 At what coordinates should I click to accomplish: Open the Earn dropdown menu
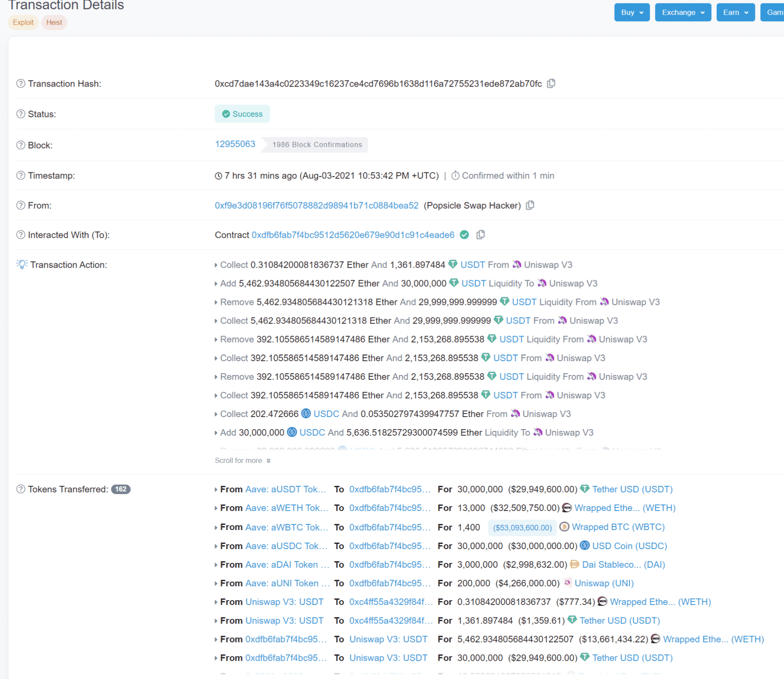735,13
